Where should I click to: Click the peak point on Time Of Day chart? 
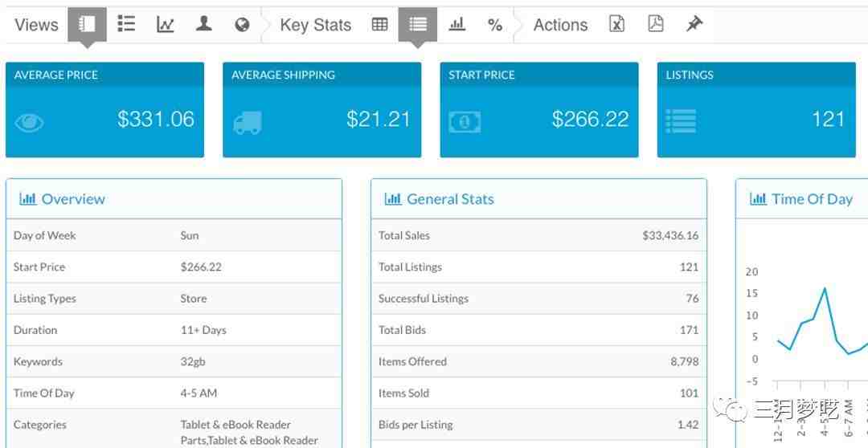825,288
